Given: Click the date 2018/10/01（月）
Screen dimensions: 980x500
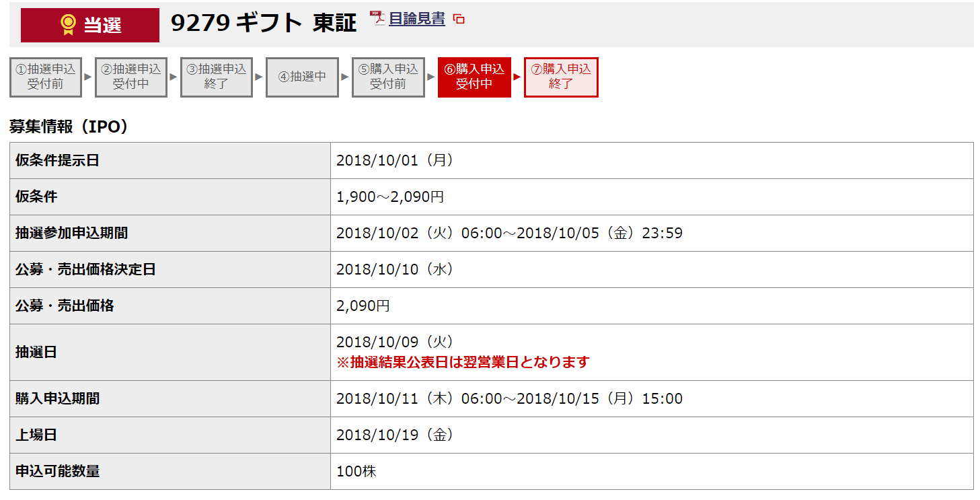Looking at the screenshot, I should click(395, 160).
